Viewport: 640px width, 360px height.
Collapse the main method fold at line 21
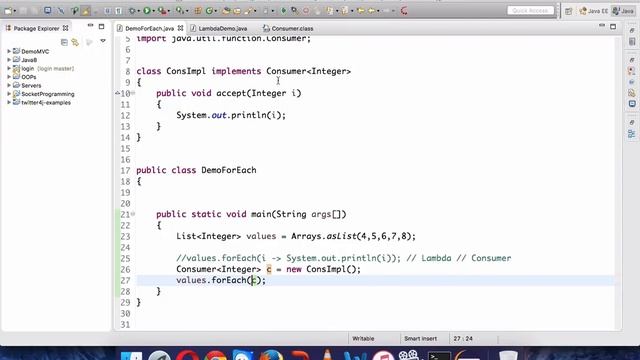click(133, 214)
